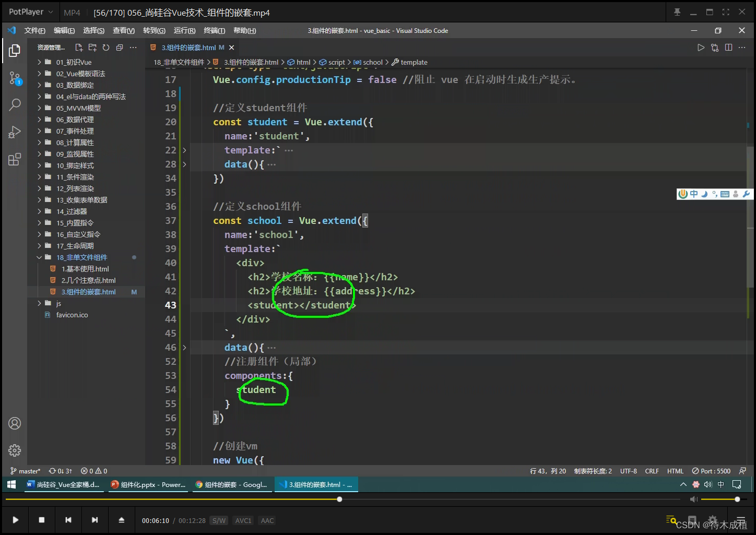Click the New Folder icon in explorer header
756x535 pixels.
(92, 47)
